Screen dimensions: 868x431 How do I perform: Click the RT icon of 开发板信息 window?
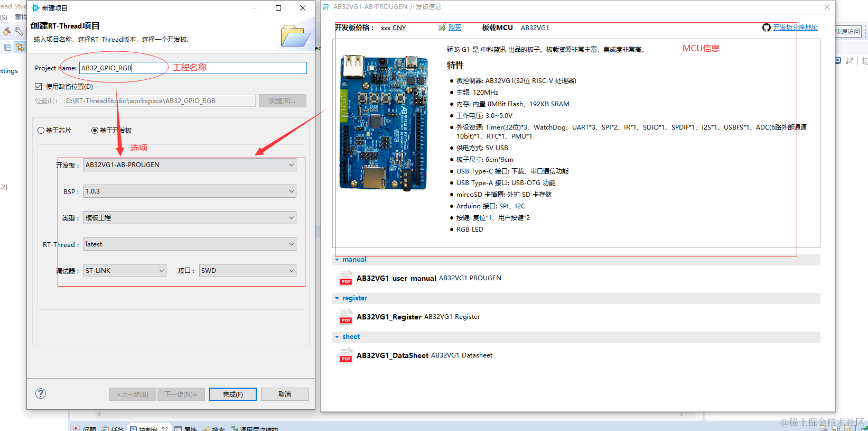pos(326,7)
